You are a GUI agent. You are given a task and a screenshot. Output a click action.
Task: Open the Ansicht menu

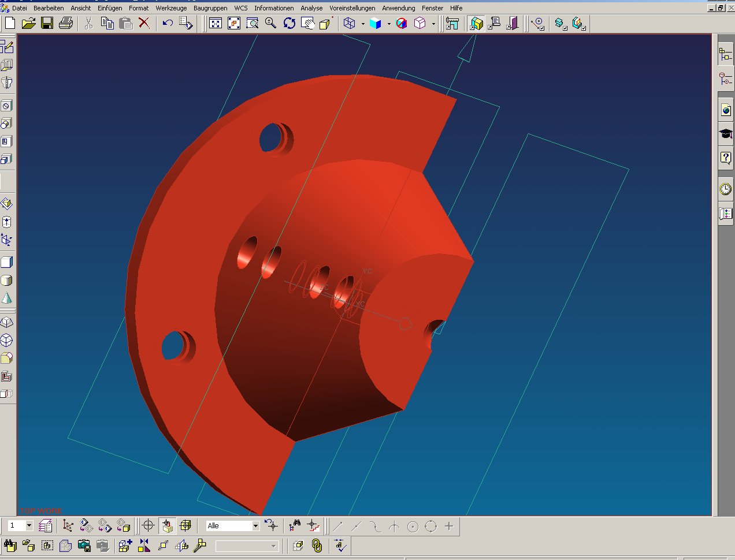(x=81, y=8)
